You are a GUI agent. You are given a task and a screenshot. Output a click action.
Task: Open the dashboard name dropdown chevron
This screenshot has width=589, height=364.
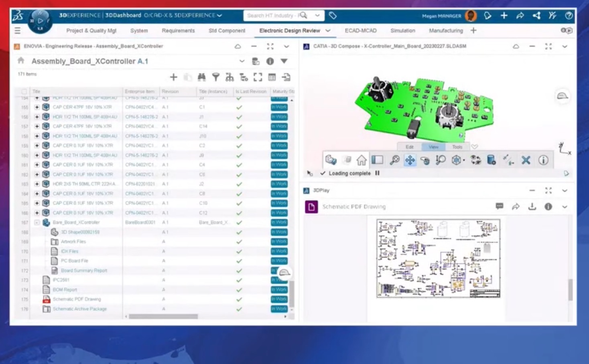pos(219,15)
